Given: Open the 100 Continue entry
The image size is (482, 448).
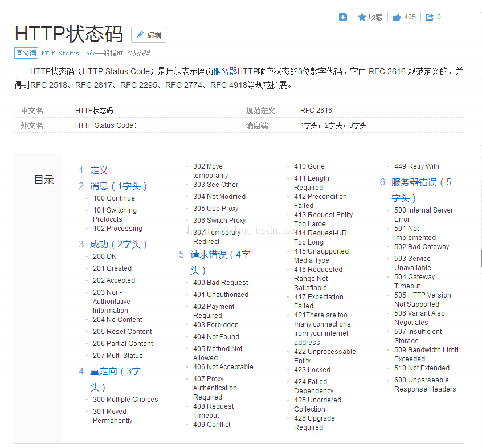Looking at the screenshot, I should coord(114,198).
